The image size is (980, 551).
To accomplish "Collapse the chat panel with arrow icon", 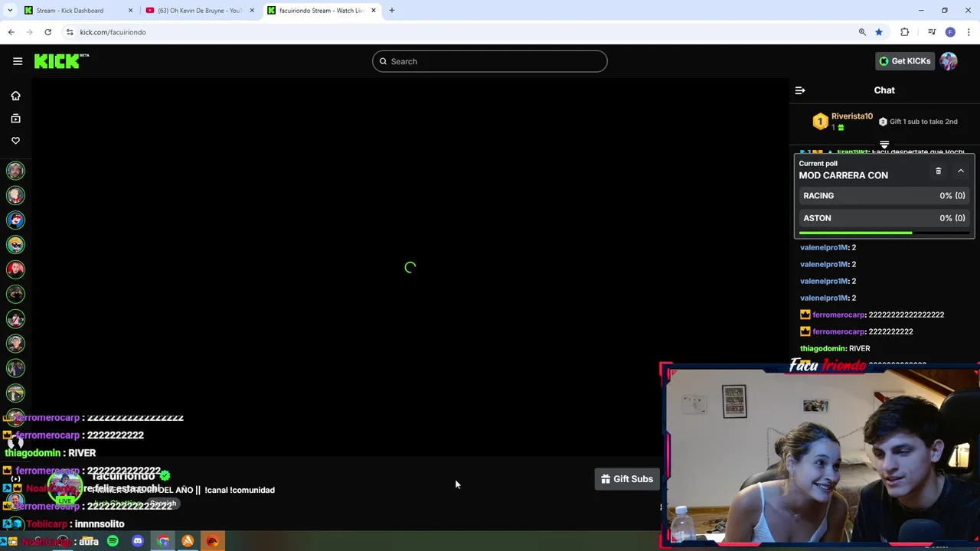I will tap(800, 90).
